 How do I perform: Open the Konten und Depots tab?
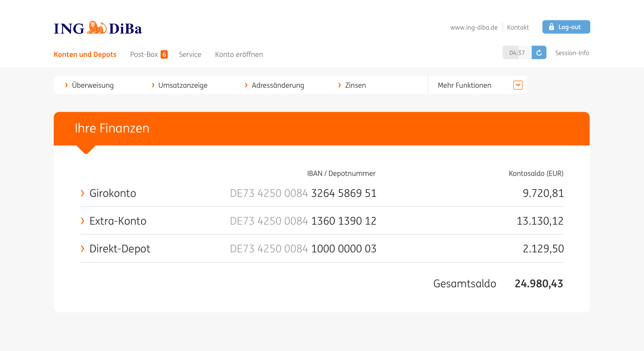[85, 54]
